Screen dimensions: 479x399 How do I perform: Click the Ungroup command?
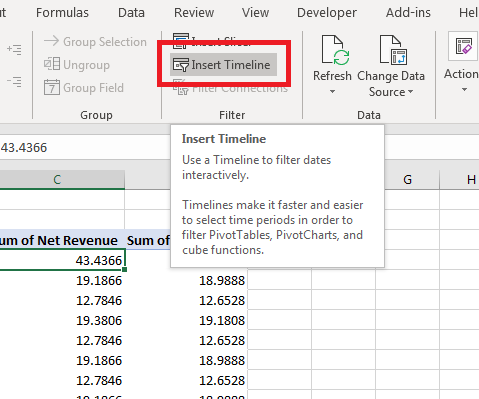click(x=77, y=64)
